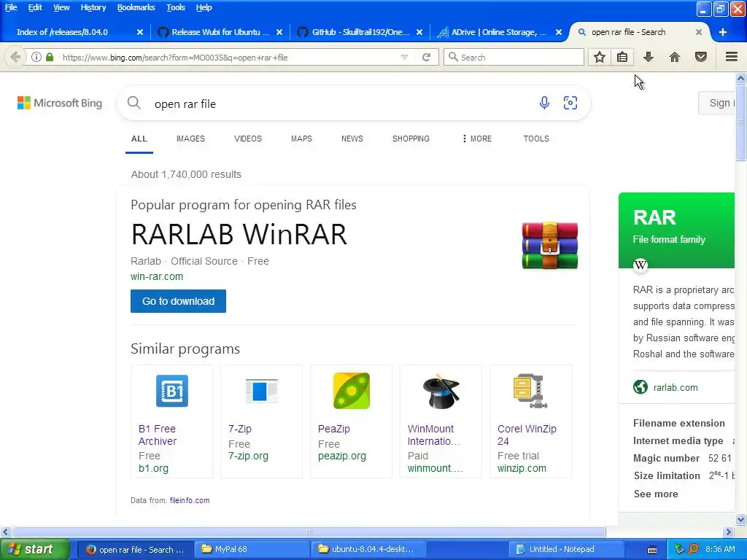
Task: Select the IMAGES search tab
Action: coord(190,139)
